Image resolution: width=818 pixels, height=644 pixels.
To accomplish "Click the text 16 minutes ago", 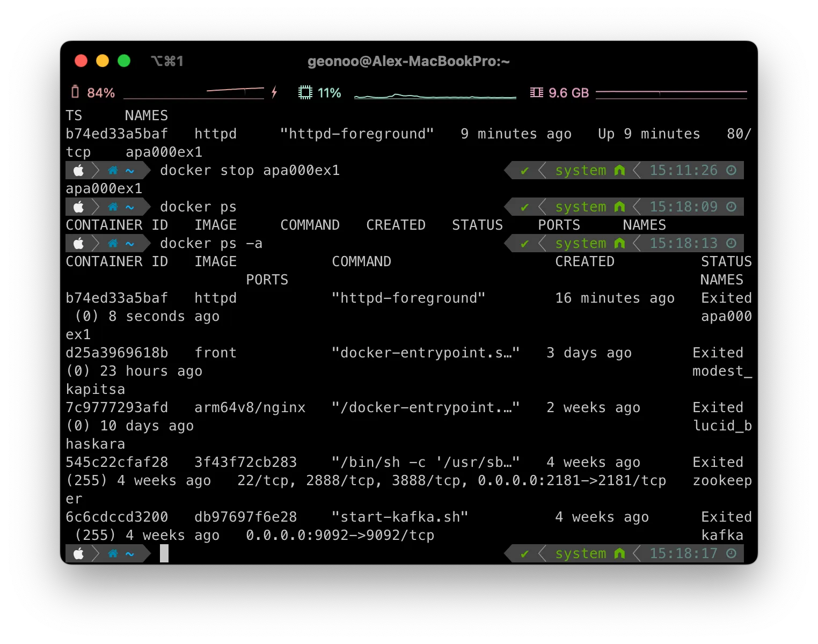I will point(615,298).
